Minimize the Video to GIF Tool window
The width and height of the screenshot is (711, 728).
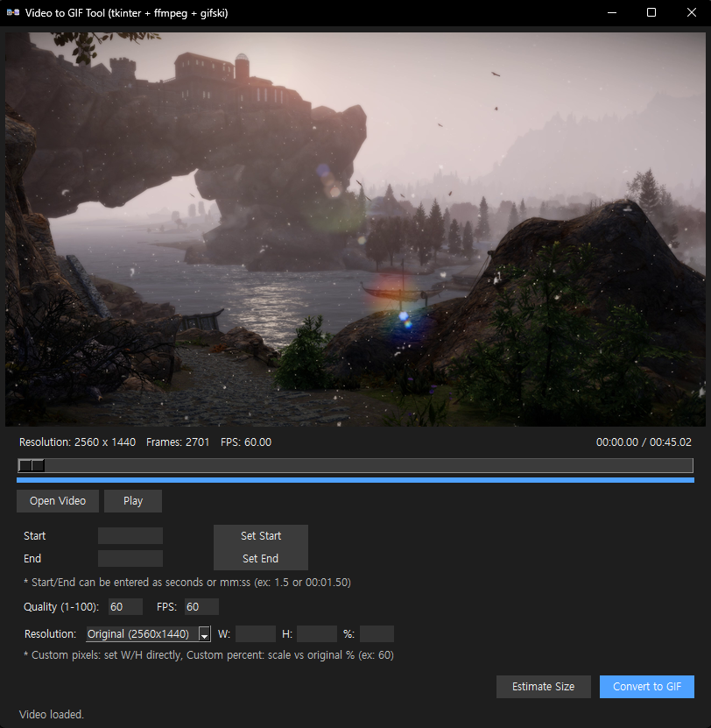click(612, 12)
